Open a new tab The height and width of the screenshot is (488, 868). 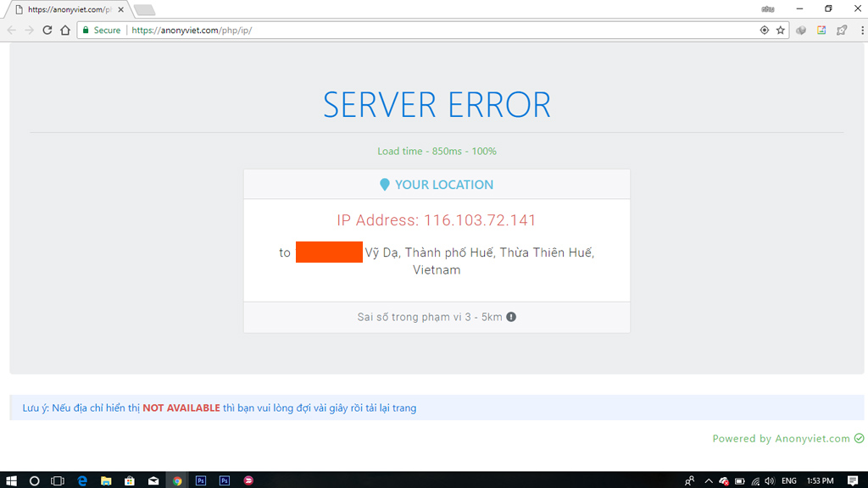145,10
